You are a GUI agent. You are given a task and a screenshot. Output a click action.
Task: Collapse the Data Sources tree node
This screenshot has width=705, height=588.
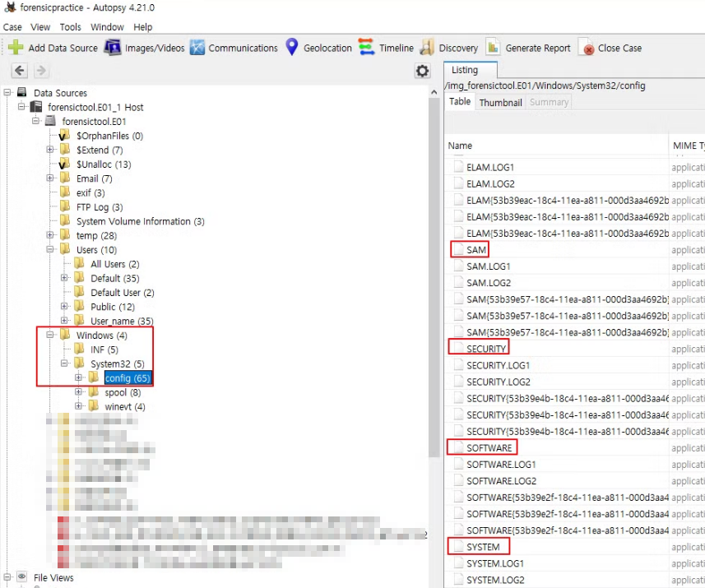tap(7, 93)
